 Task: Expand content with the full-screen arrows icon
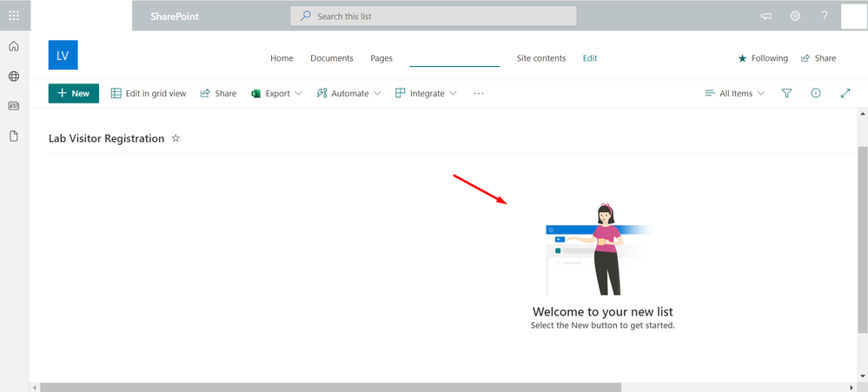pyautogui.click(x=845, y=94)
